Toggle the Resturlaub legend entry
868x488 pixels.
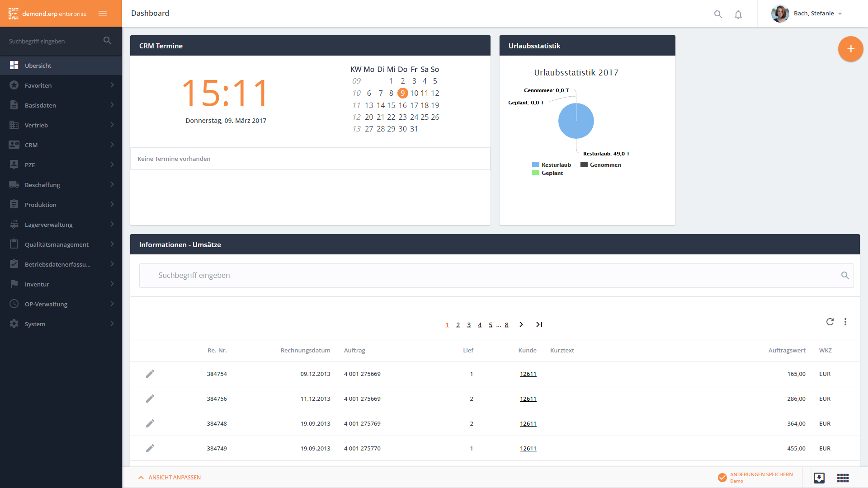552,165
